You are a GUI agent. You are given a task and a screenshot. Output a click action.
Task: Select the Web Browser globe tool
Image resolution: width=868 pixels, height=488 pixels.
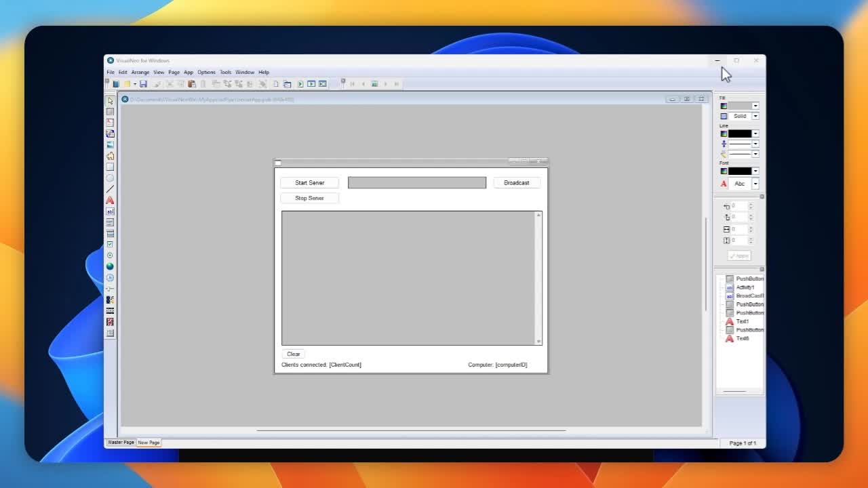pyautogui.click(x=110, y=266)
